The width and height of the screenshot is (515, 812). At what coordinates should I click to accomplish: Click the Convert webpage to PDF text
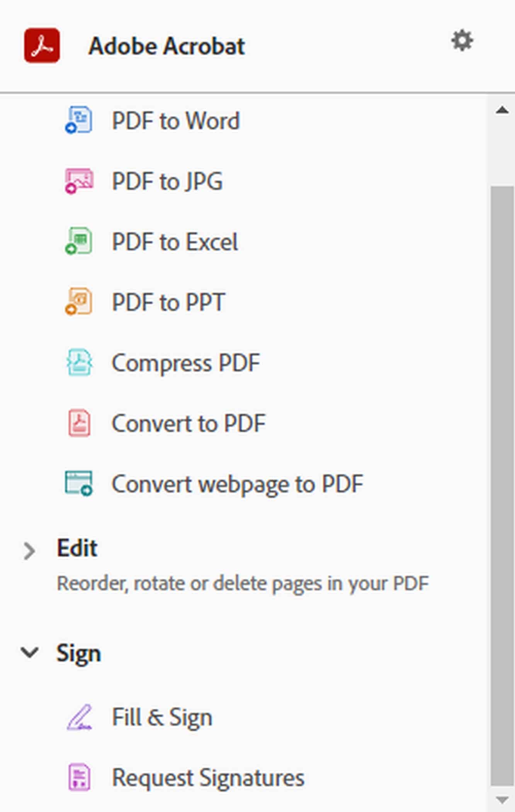coord(237,484)
